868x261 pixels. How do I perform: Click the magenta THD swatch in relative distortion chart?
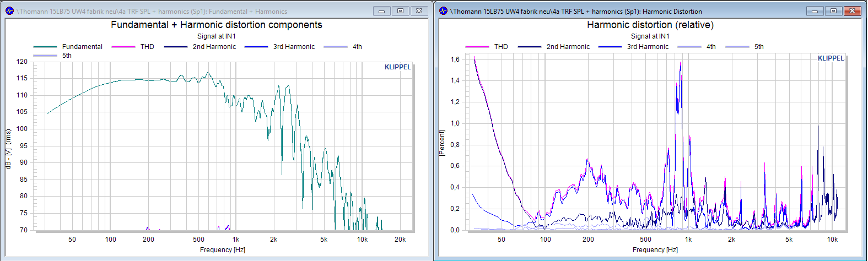pos(477,47)
